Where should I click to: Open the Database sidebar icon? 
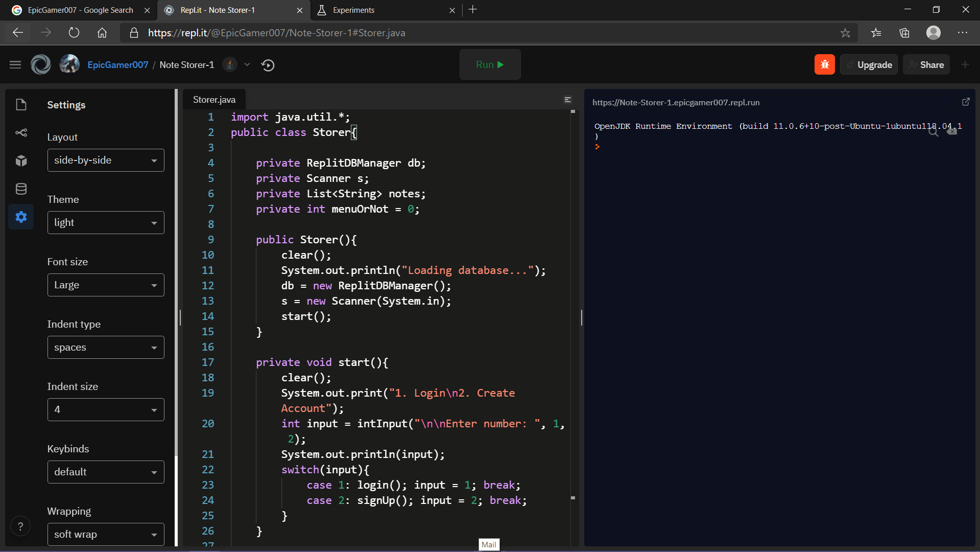21,189
